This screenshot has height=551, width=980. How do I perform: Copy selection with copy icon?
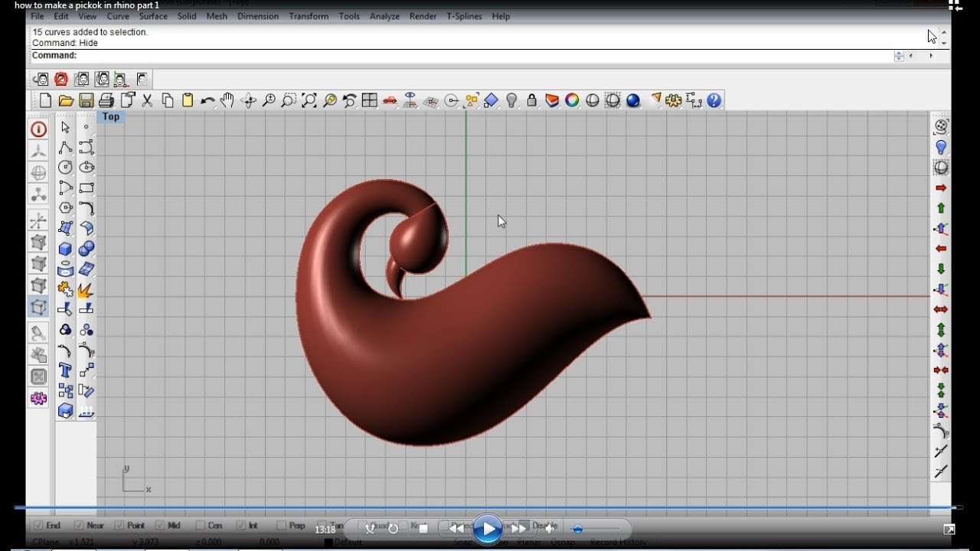(x=167, y=100)
